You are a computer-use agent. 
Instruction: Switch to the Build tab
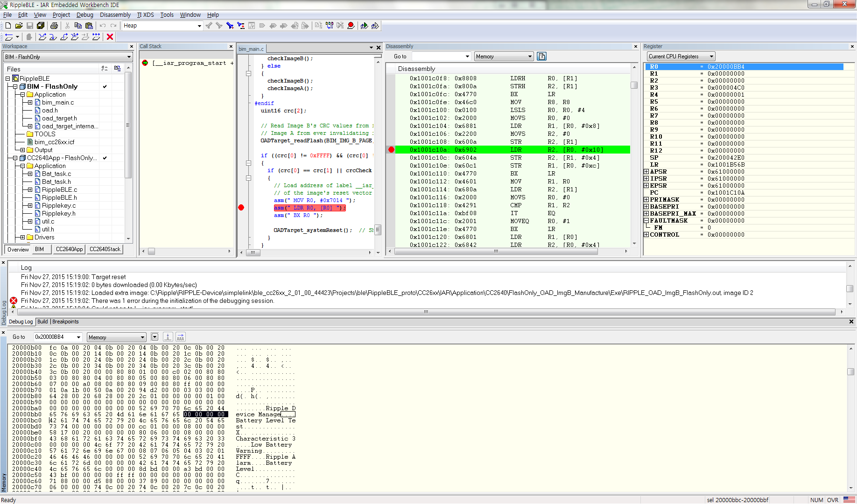[x=42, y=322]
